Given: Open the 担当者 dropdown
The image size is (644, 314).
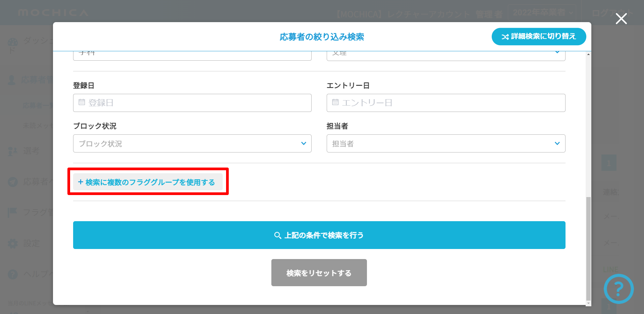Looking at the screenshot, I should 446,143.
